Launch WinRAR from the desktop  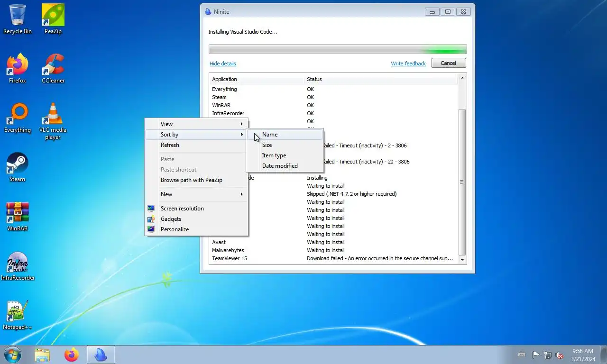18,216
